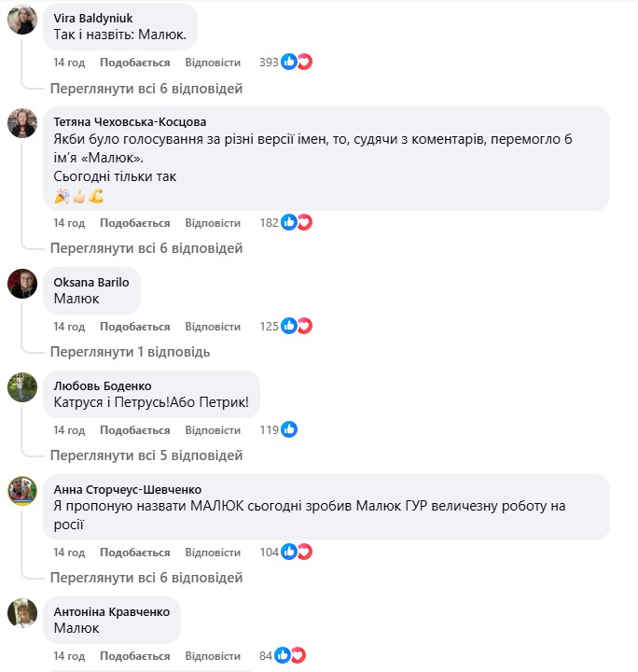Image resolution: width=638 pixels, height=672 pixels.
Task: Open Антоніна Кравченко's profile name link
Action: click(x=112, y=611)
